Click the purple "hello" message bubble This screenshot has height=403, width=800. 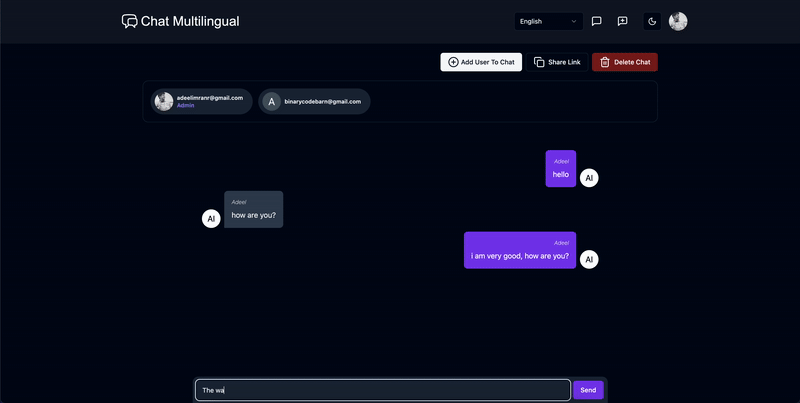561,169
